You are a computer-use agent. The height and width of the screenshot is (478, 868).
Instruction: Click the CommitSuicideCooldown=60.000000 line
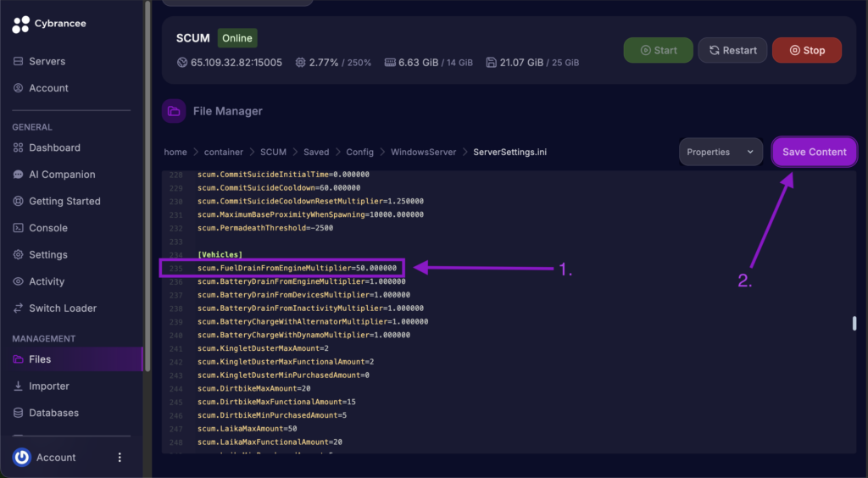point(279,188)
